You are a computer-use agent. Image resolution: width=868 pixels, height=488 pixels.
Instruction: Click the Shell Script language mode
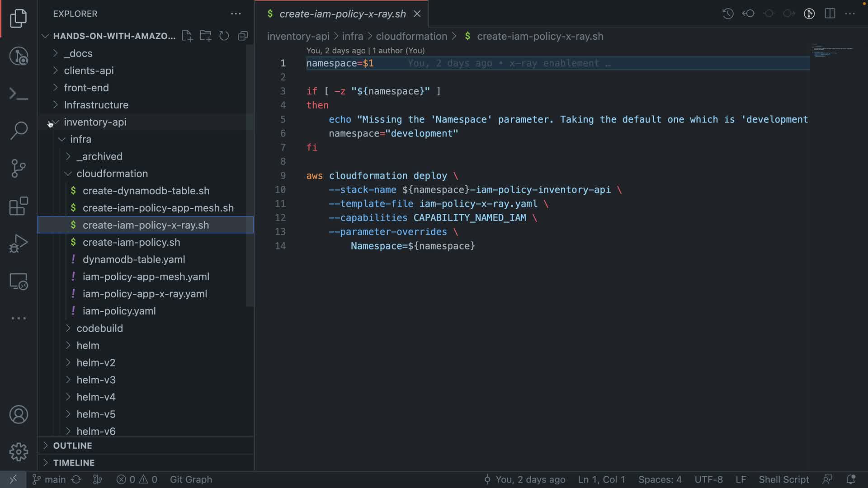(x=783, y=479)
